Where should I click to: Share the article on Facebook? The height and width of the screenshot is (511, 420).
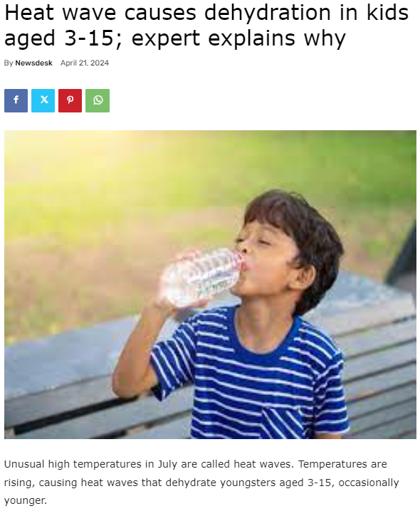(x=16, y=100)
